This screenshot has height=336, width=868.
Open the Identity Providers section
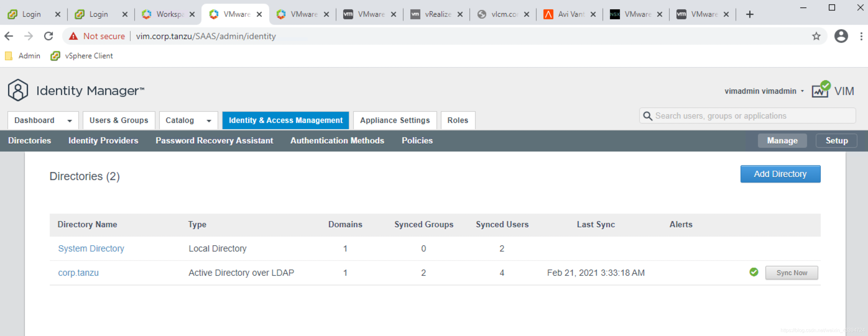(103, 140)
